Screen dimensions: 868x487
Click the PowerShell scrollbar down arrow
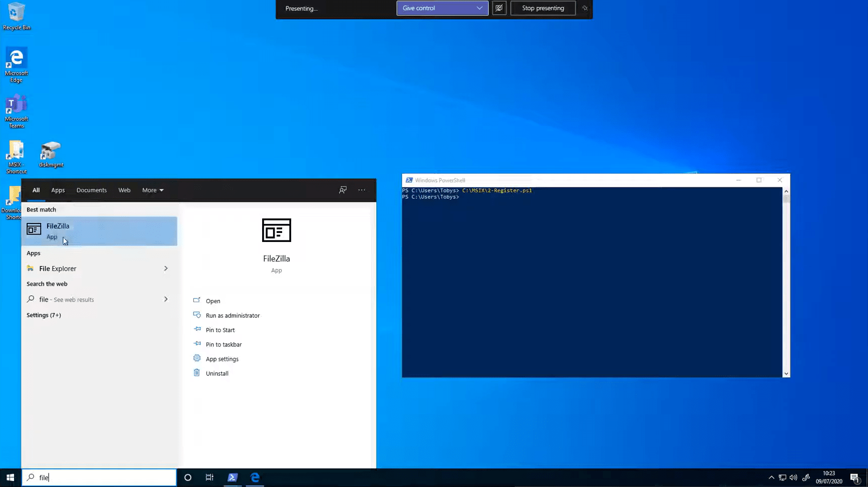pyautogui.click(x=786, y=374)
